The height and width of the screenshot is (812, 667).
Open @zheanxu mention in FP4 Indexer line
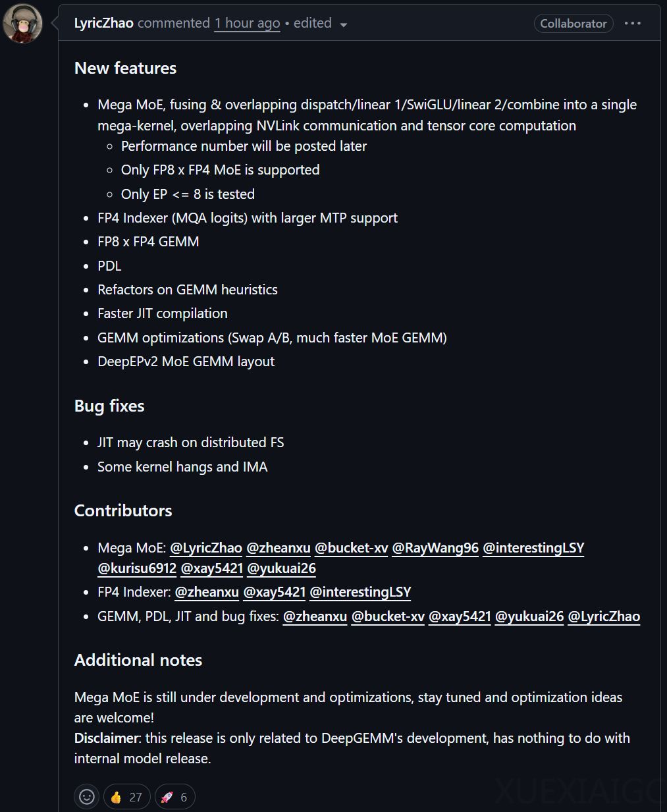[207, 592]
